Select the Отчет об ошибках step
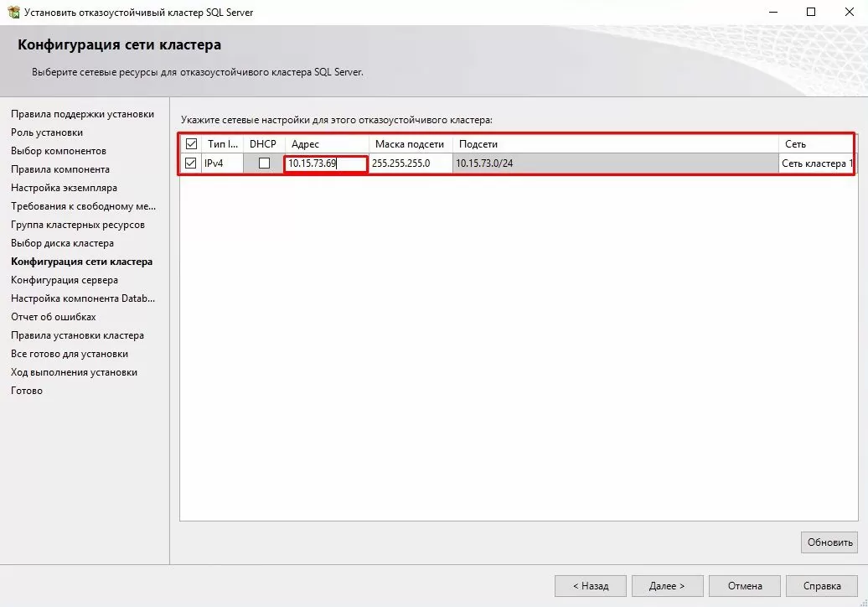 (54, 317)
